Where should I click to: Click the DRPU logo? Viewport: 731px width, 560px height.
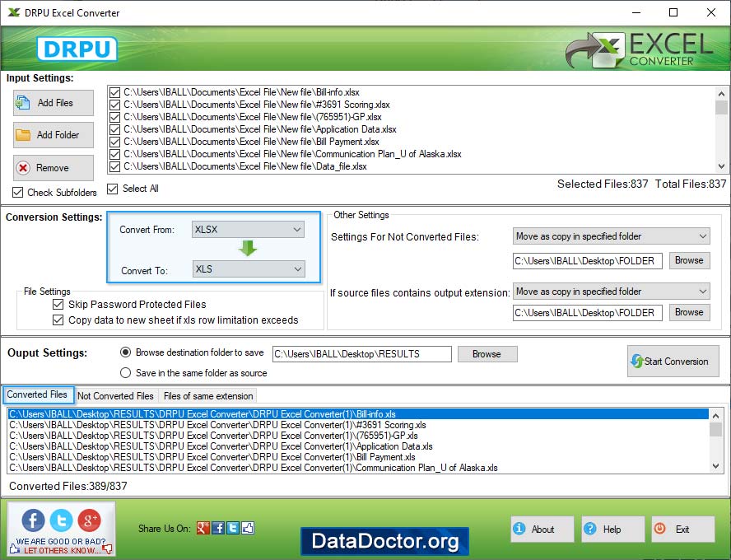(x=77, y=49)
